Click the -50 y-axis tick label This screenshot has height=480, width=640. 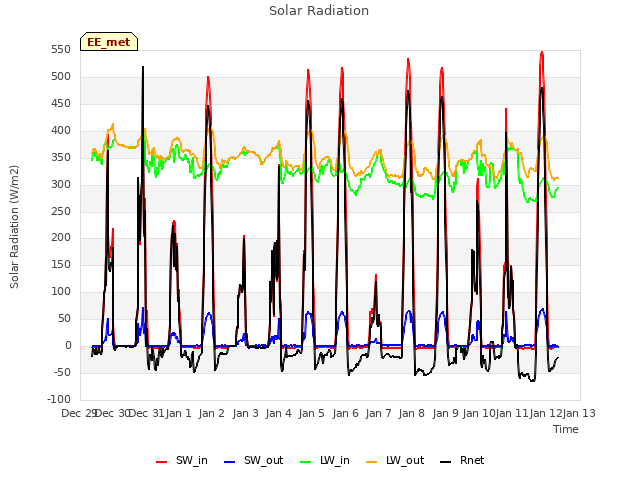(x=62, y=373)
